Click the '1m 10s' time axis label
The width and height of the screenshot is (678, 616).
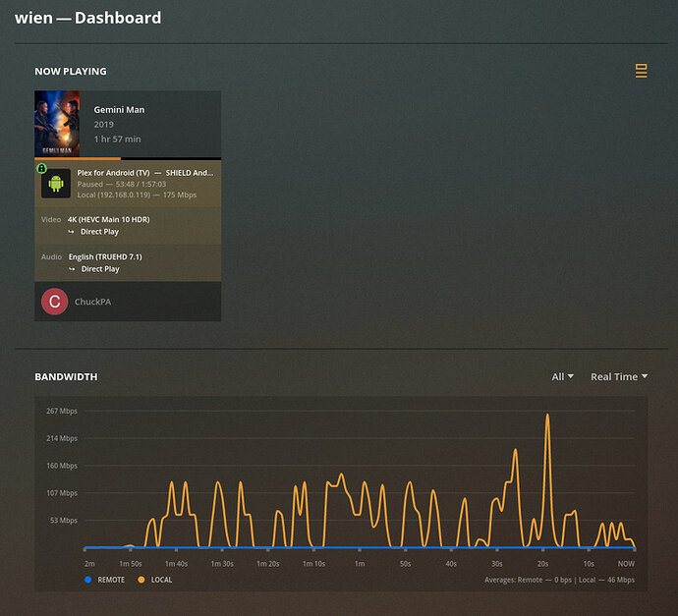[313, 564]
